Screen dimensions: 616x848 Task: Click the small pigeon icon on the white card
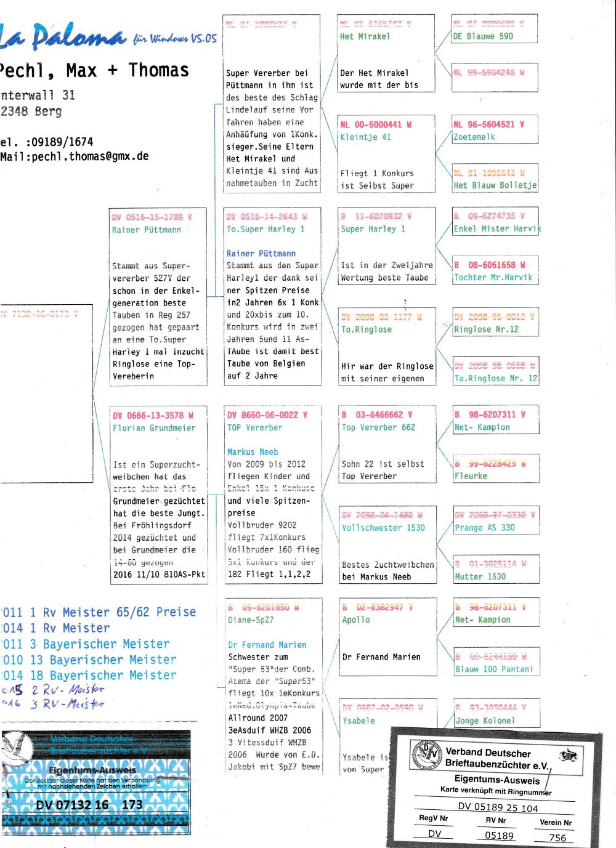(x=568, y=755)
